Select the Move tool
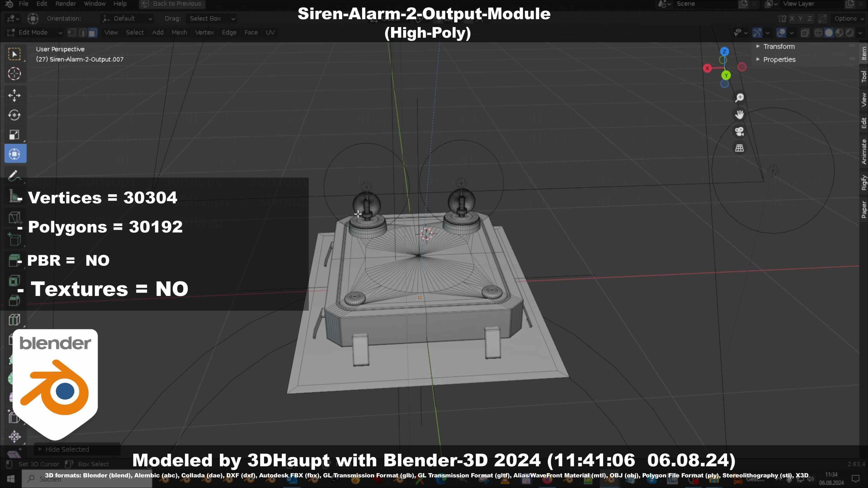The image size is (868, 488). click(x=14, y=95)
